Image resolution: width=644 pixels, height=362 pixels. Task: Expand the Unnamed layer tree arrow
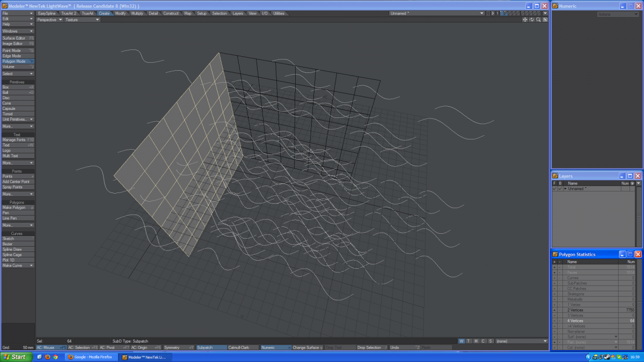[x=566, y=189]
